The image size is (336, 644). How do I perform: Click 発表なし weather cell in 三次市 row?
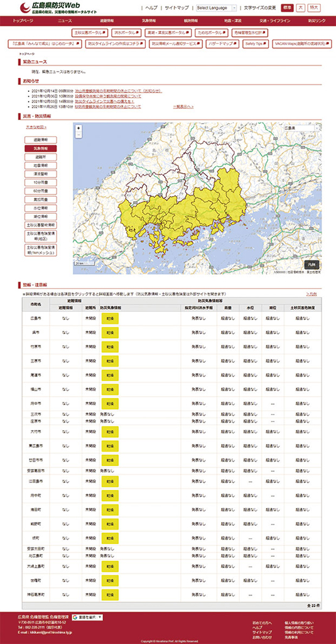point(107,414)
